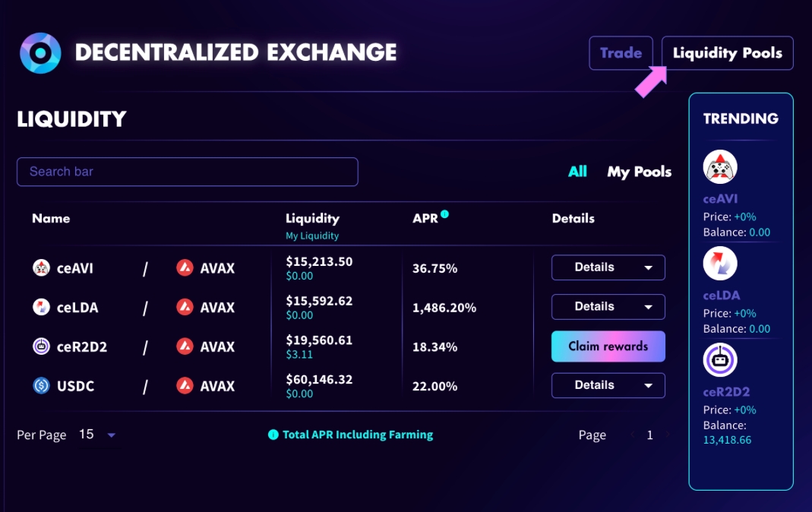Click the USDC token icon in pool list
812x512 pixels.
[x=41, y=386]
